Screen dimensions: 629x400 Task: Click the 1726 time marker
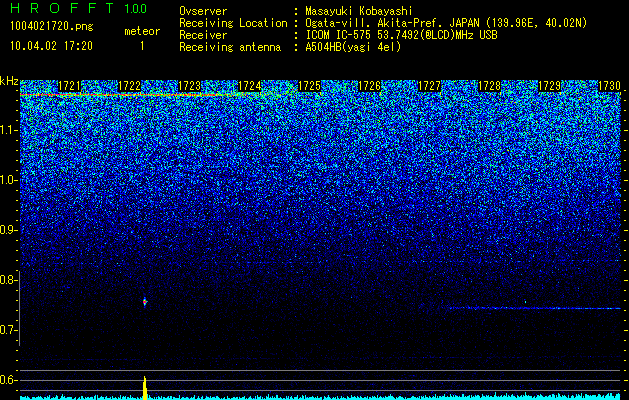369,86
